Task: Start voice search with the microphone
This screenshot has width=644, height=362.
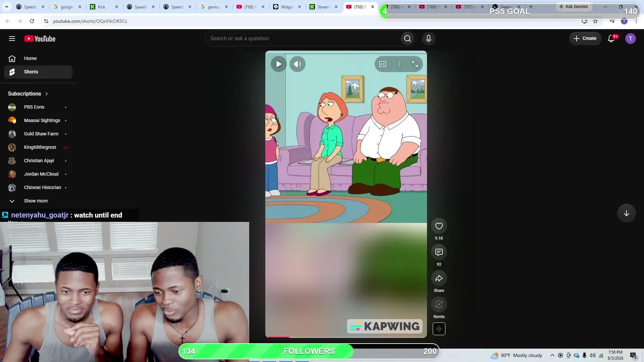Action: coord(429,39)
